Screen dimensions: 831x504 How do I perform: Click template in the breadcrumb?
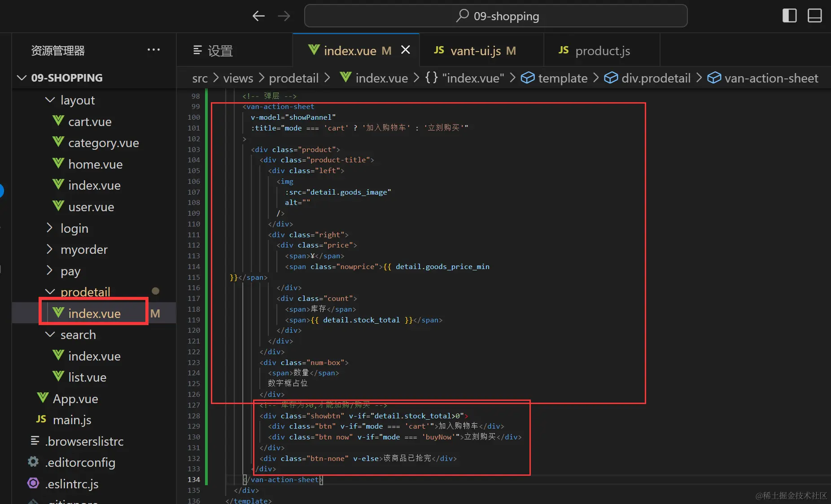click(x=554, y=78)
